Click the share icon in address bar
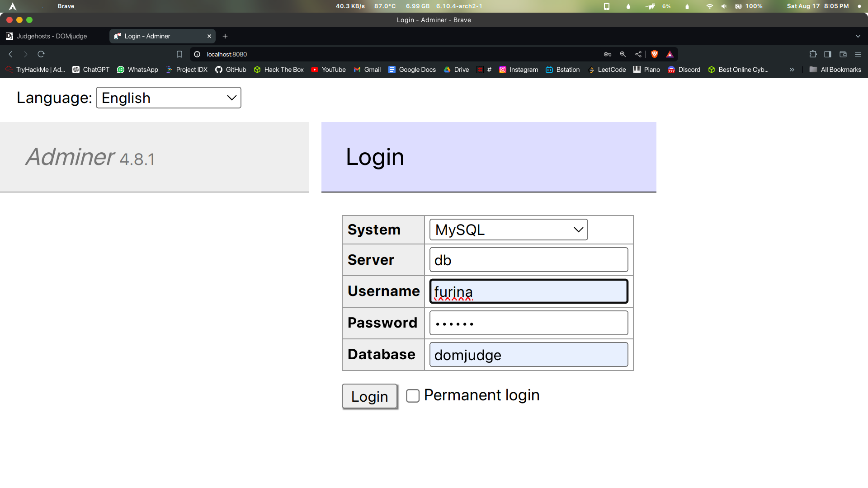The width and height of the screenshot is (868, 488). click(638, 54)
